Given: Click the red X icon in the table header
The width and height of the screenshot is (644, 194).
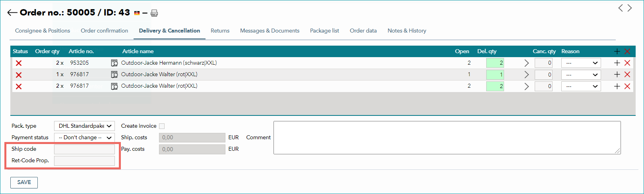Looking at the screenshot, I should pyautogui.click(x=627, y=51).
